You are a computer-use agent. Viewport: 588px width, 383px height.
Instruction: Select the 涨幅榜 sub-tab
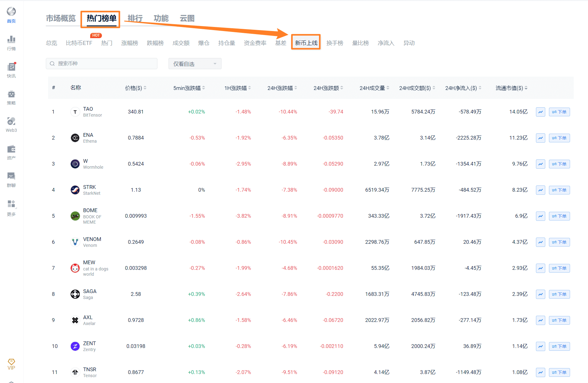coord(129,43)
